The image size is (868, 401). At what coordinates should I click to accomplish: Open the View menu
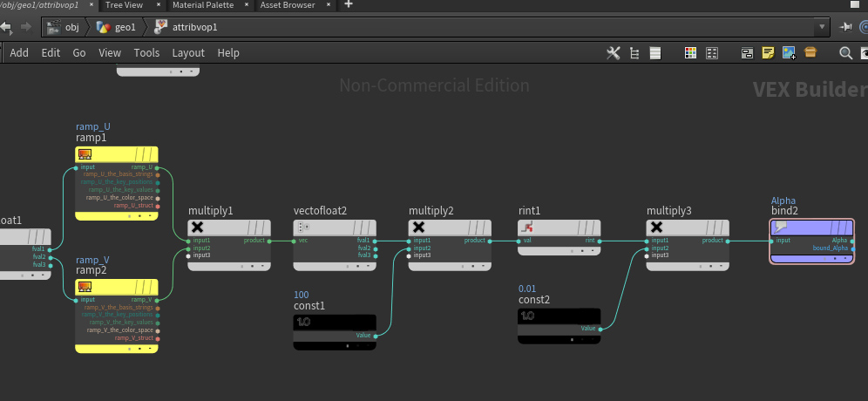tap(110, 53)
